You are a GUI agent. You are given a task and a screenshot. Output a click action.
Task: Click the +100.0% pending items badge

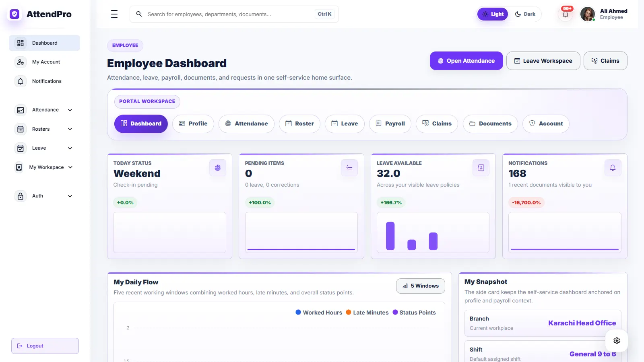coord(260,203)
